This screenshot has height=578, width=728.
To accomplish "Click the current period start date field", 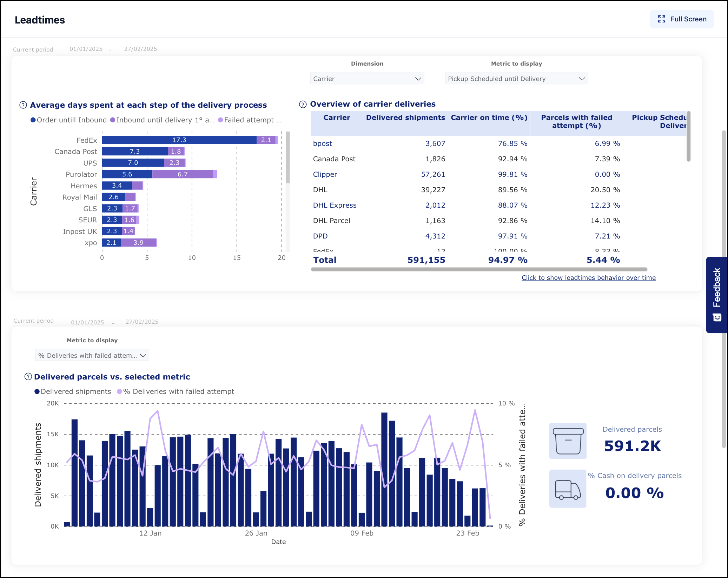I will pos(86,49).
